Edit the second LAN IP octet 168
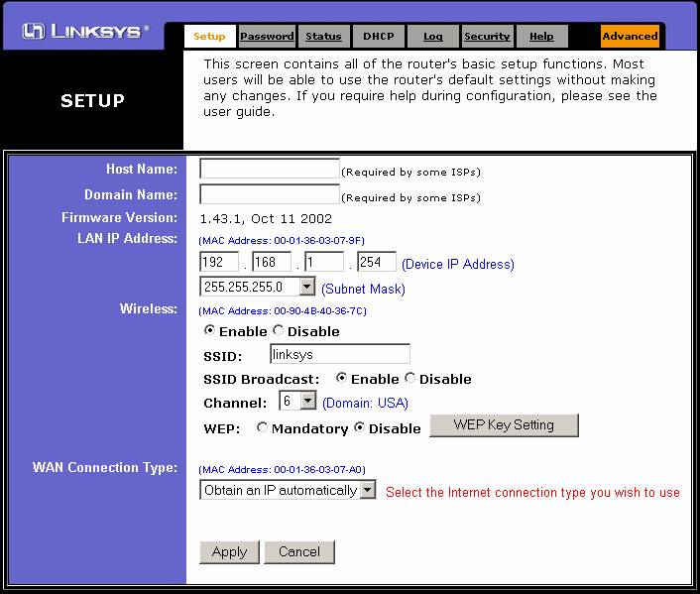Screen dimensions: 700x594 tap(272, 261)
